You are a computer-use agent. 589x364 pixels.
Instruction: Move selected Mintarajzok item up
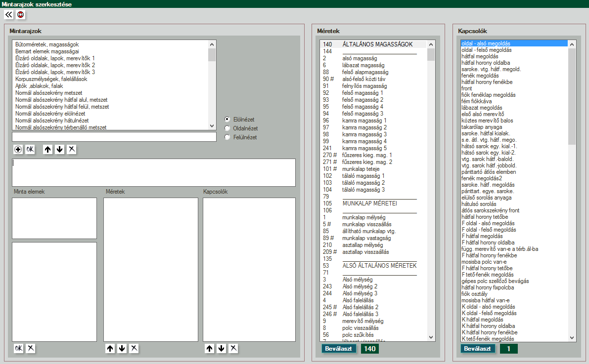coord(47,149)
